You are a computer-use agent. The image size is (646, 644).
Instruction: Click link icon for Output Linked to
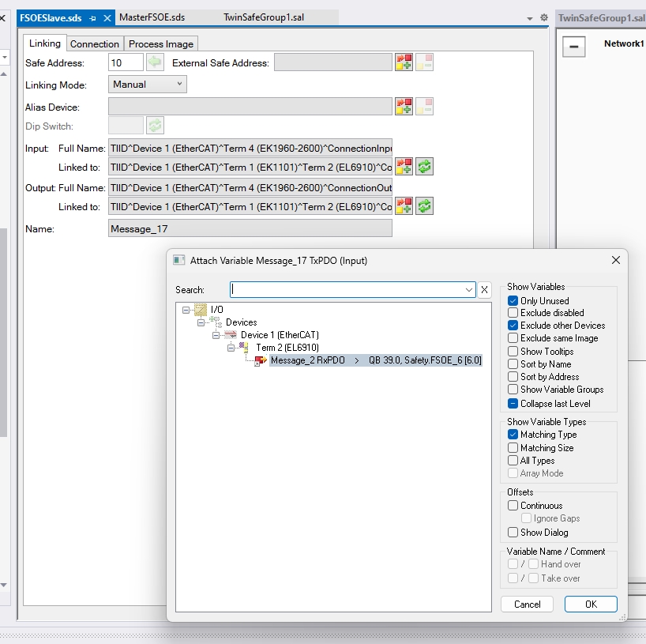(404, 206)
